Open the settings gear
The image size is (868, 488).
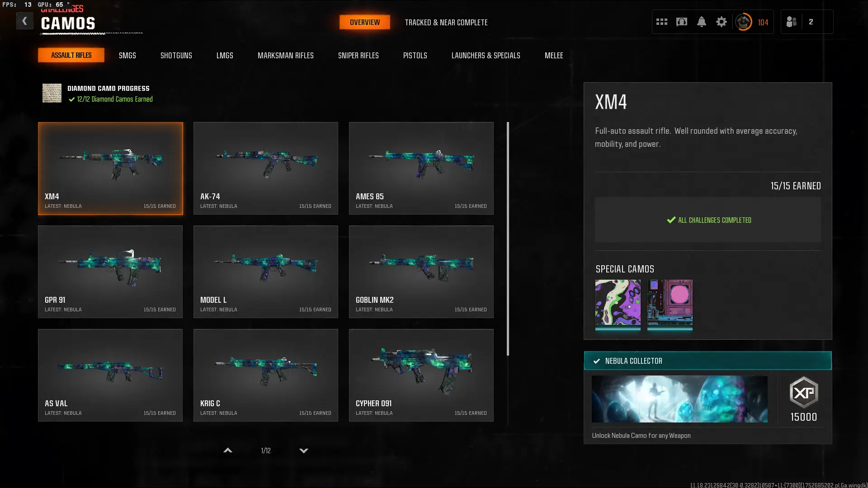click(721, 22)
